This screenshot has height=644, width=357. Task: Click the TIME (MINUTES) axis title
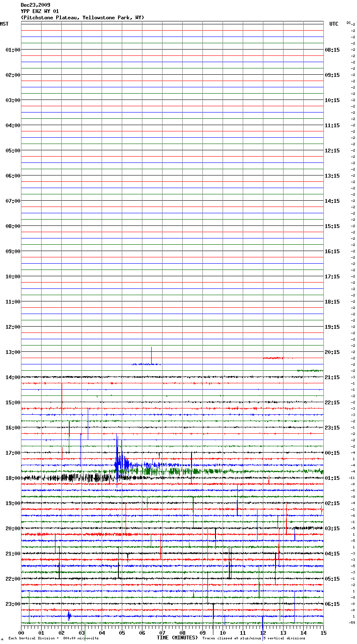pyautogui.click(x=177, y=638)
